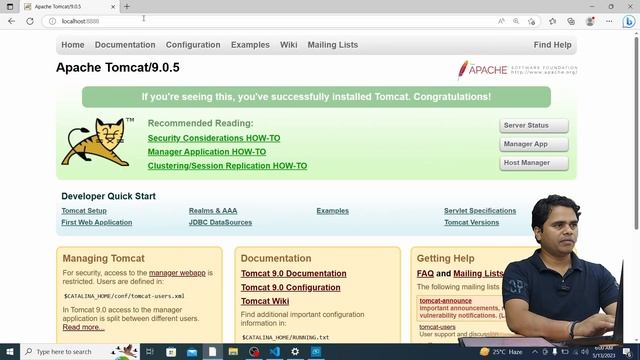
Task: Open the Read aloud icon in address bar
Action: [x=501, y=21]
